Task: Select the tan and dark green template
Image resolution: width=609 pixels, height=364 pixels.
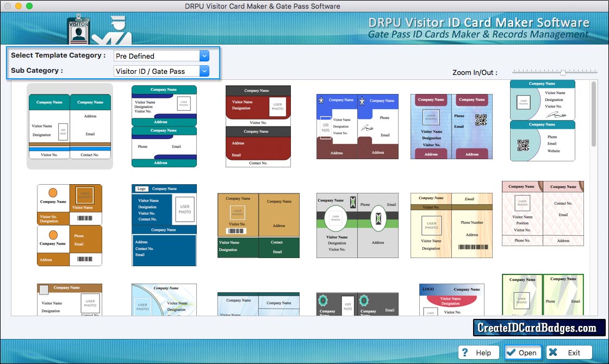Action: click(258, 225)
